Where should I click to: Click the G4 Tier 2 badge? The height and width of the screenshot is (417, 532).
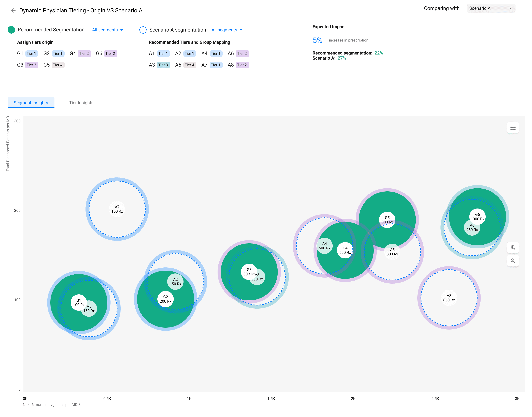click(x=84, y=53)
